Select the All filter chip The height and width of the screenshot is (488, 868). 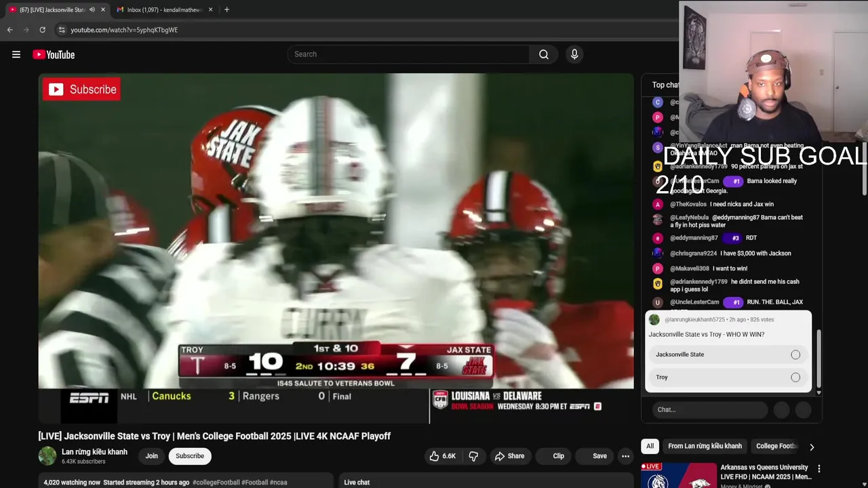pos(650,446)
